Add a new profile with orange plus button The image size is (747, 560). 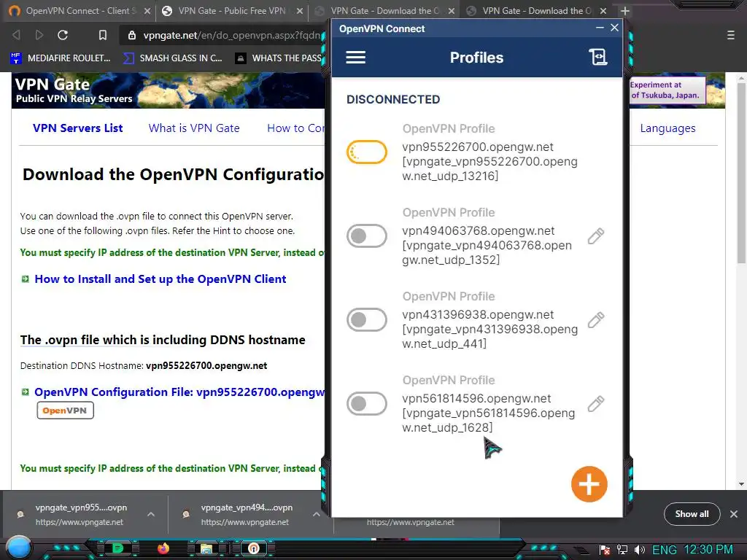pyautogui.click(x=589, y=484)
